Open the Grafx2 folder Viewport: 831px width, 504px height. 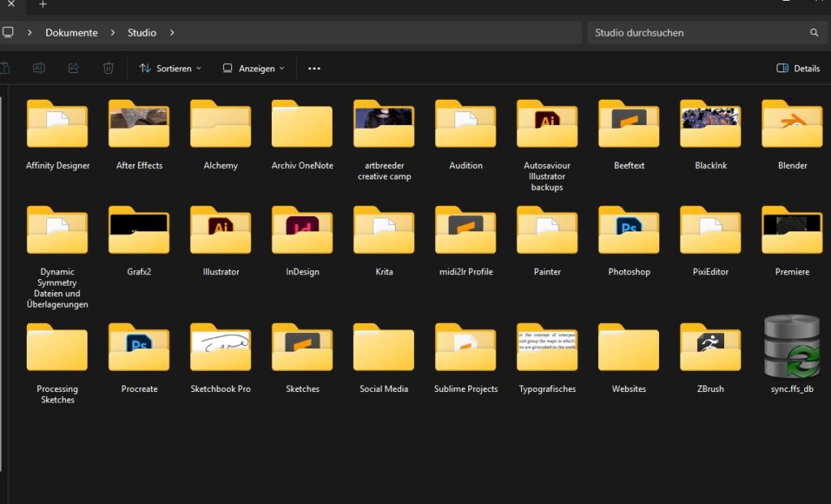139,230
